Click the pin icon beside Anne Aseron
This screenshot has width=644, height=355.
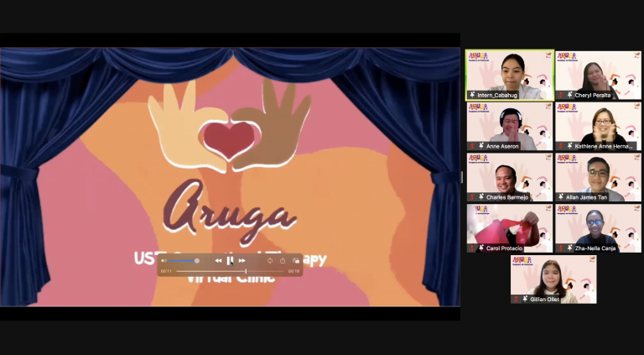click(481, 146)
